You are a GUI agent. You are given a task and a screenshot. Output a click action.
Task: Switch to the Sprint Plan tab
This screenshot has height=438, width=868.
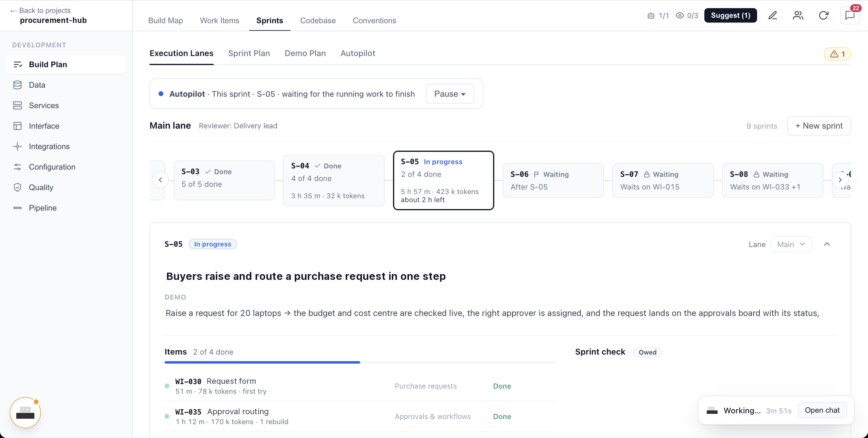point(249,53)
